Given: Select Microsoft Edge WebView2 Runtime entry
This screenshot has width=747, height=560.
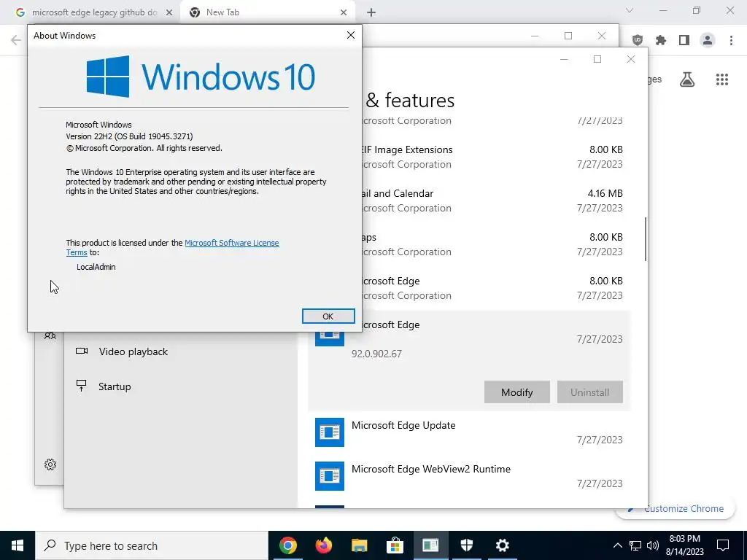Looking at the screenshot, I should click(469, 476).
